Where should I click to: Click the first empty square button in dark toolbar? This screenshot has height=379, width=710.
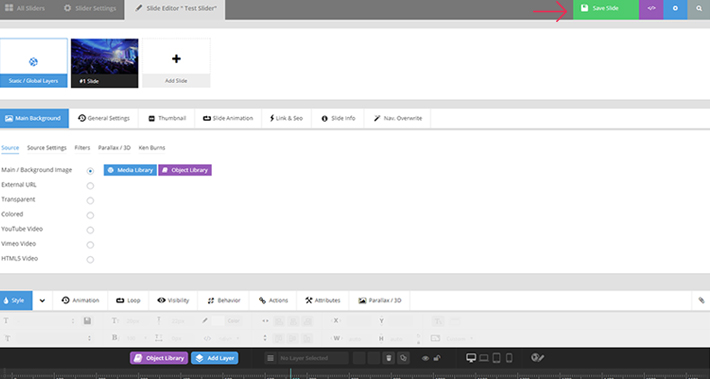[359, 358]
